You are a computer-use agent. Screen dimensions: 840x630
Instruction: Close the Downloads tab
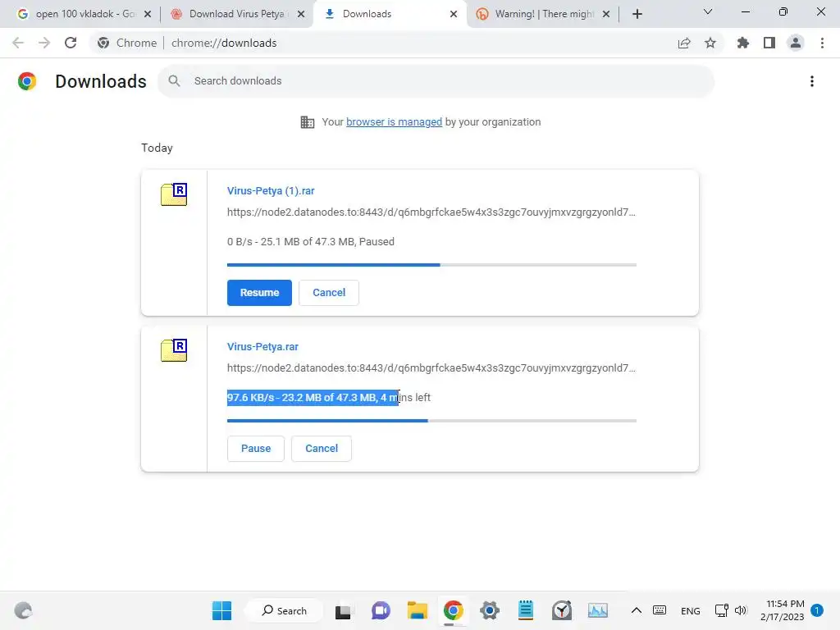(x=454, y=15)
